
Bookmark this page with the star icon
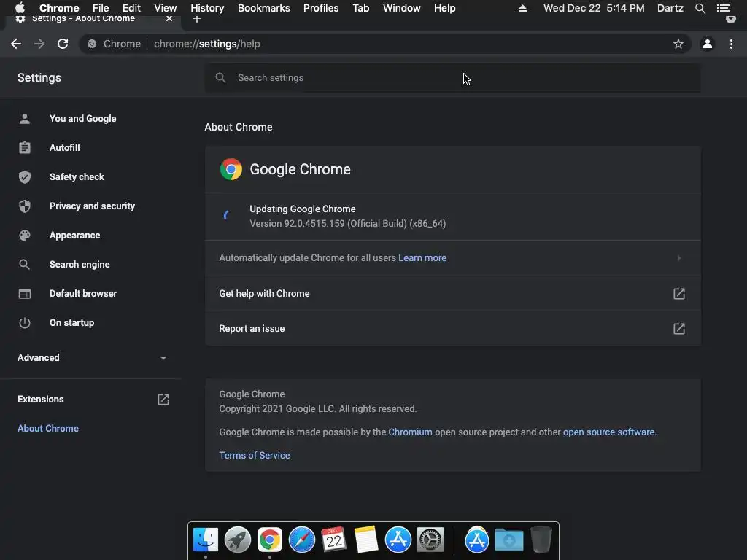[x=678, y=44]
